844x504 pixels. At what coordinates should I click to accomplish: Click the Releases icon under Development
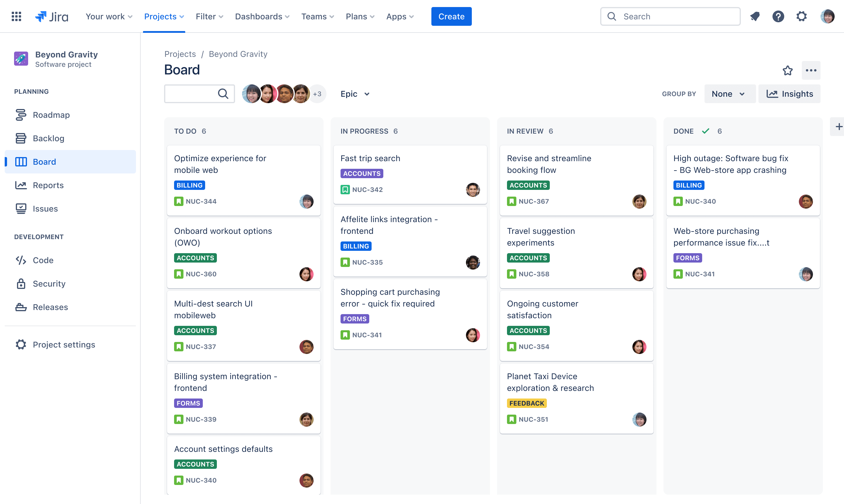[x=21, y=307]
